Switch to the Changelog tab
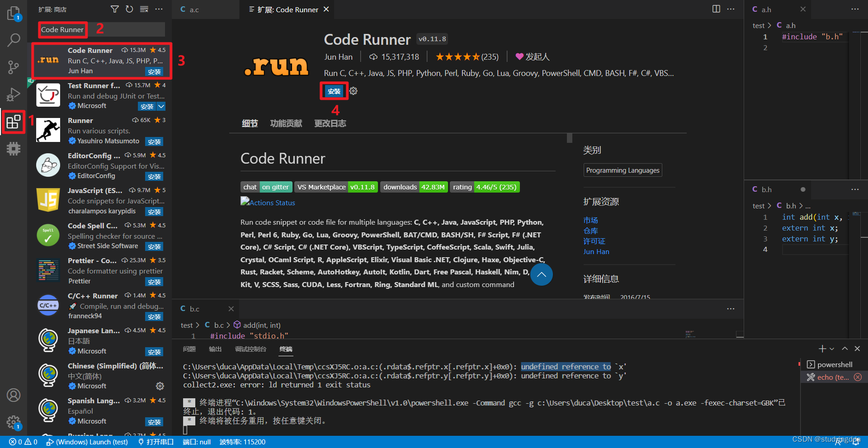The width and height of the screenshot is (868, 448). [330, 123]
